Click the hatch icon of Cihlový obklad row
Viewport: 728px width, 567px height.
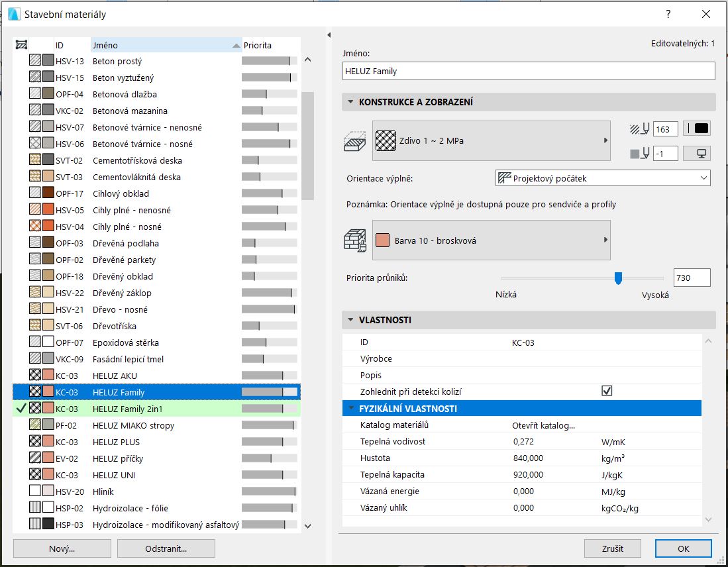pos(35,193)
